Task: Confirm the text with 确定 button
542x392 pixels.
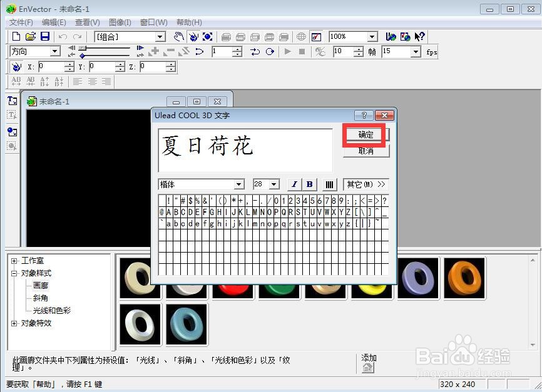Action: coord(366,134)
